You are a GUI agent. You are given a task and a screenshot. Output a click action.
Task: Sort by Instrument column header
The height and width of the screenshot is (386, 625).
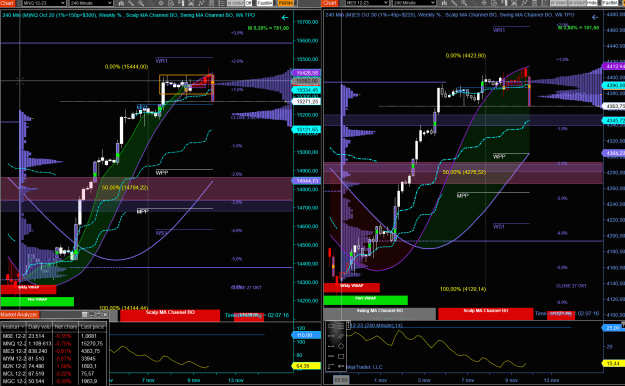13,327
